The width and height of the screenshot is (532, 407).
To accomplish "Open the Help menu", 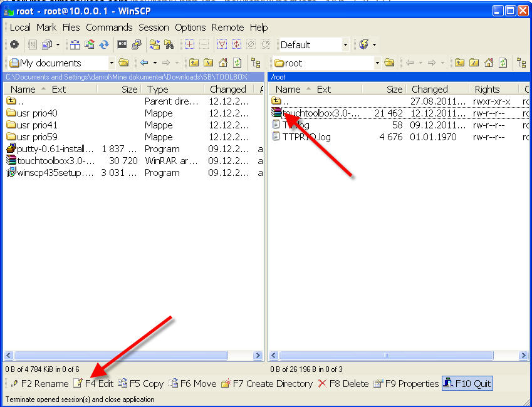I will (259, 27).
